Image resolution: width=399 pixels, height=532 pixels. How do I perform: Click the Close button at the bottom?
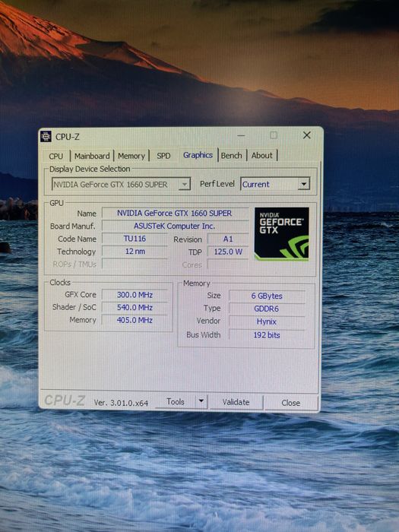pyautogui.click(x=291, y=403)
